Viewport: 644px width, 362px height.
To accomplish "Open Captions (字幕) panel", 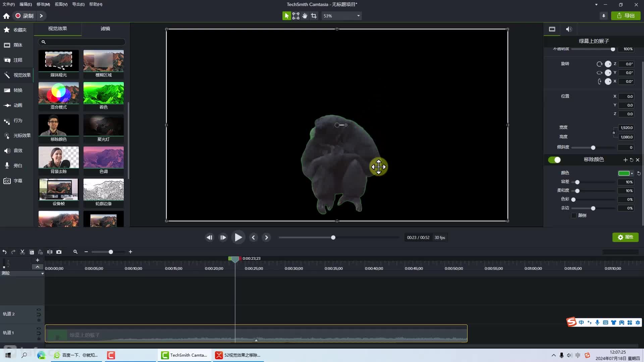I will click(17, 181).
